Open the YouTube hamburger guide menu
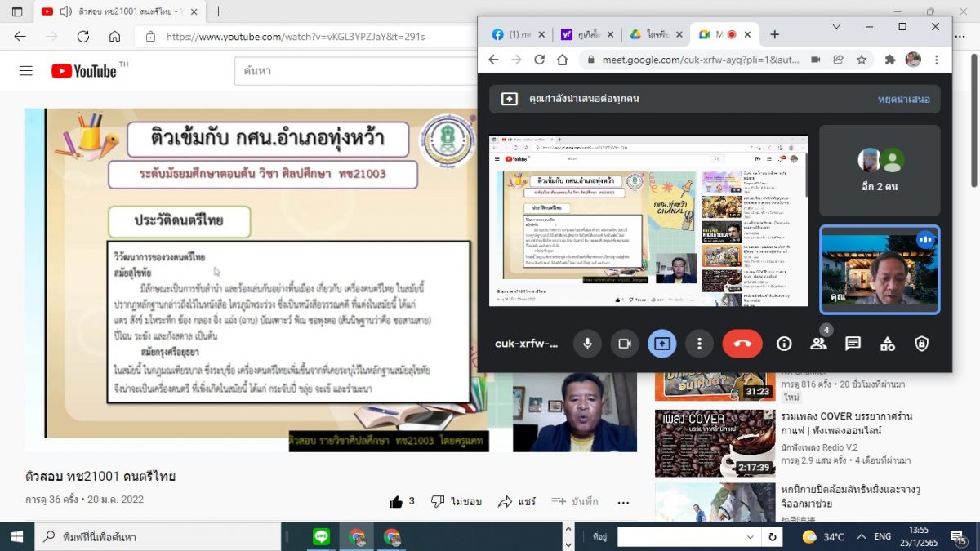 (x=26, y=71)
